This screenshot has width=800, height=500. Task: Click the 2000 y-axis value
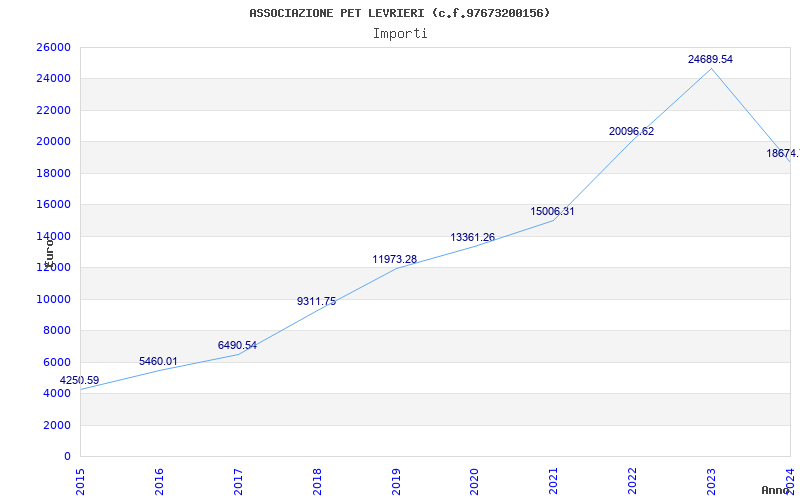(x=57, y=425)
